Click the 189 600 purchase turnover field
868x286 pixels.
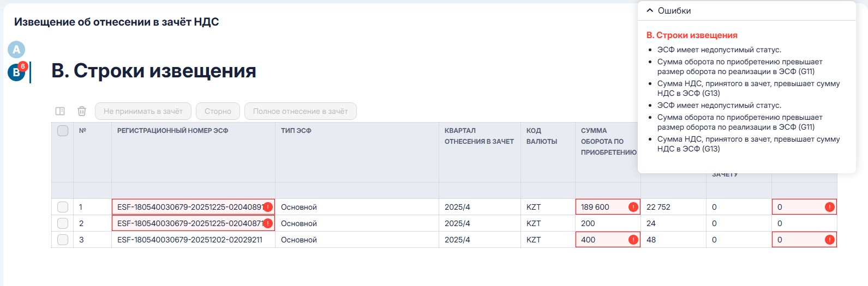point(600,207)
